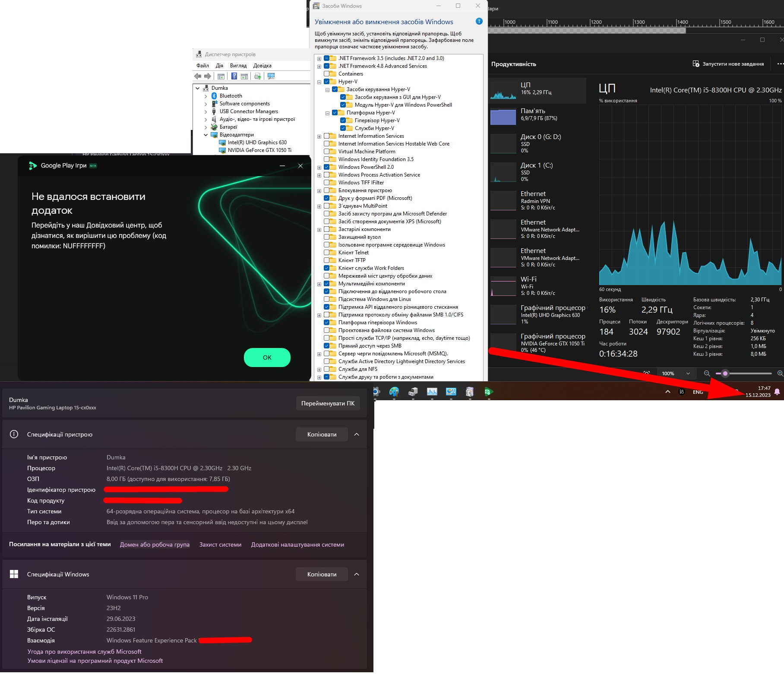Expand the Bluetooth tree node
Image resolution: width=784 pixels, height=674 pixels.
(205, 96)
